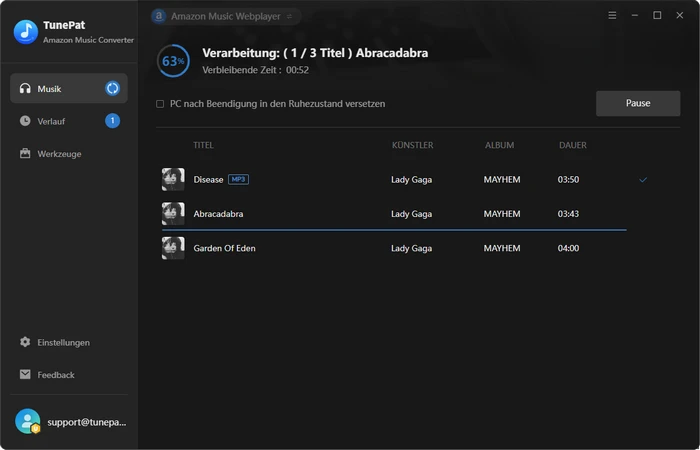700x450 pixels.
Task: Click the 63% circular progress indicator
Action: pos(173,61)
